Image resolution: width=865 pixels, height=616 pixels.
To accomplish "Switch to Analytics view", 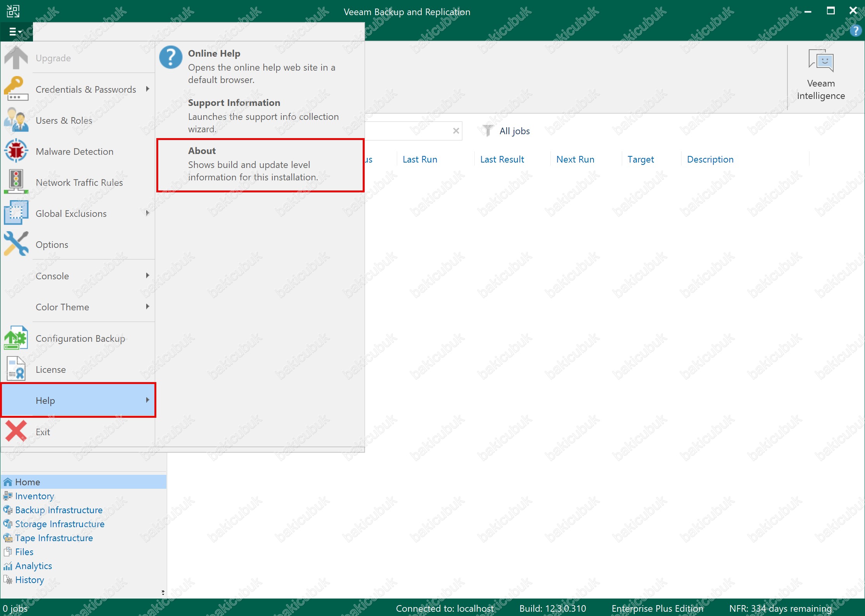I will [x=33, y=566].
